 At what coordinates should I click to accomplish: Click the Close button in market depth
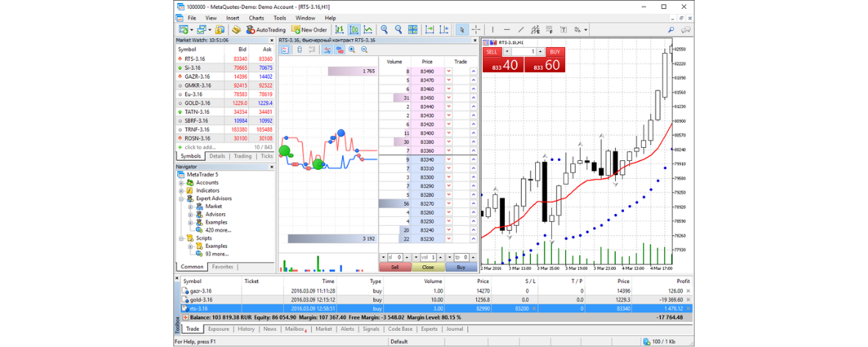(x=427, y=268)
